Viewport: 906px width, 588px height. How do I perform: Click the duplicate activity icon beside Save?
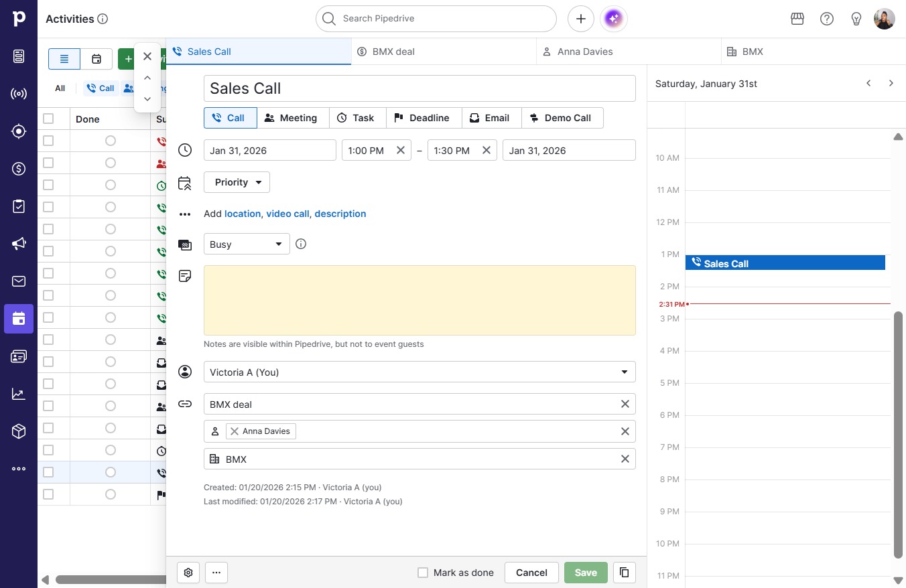[x=625, y=573]
